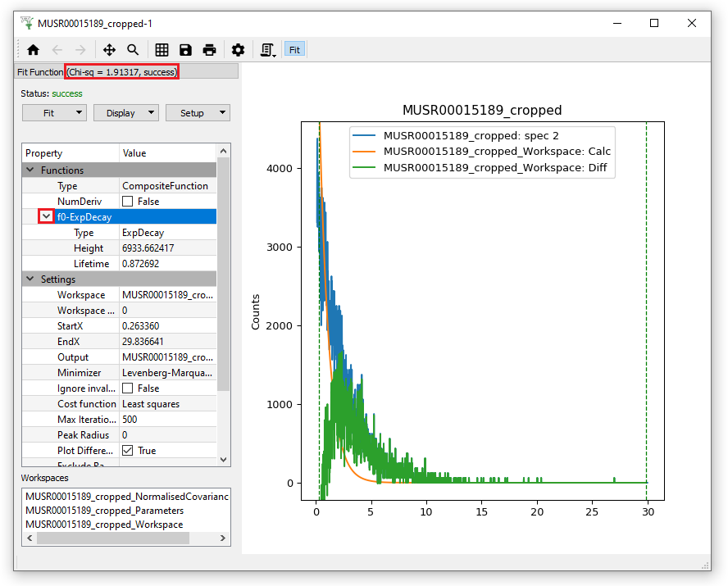Collapse the Settings section
728x586 pixels.
pos(30,279)
